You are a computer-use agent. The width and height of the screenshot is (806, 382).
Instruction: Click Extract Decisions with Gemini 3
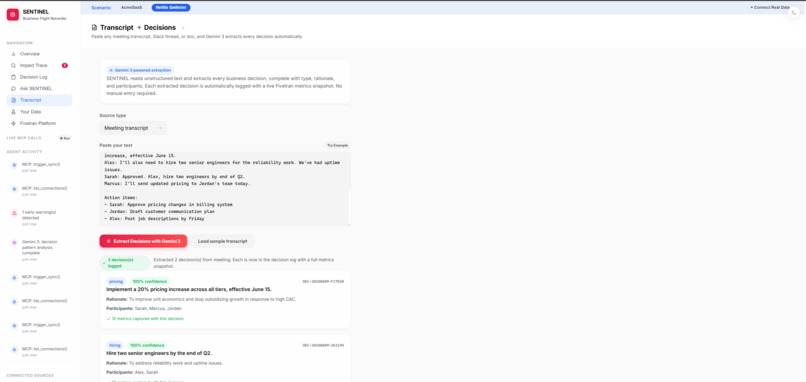[x=143, y=241]
